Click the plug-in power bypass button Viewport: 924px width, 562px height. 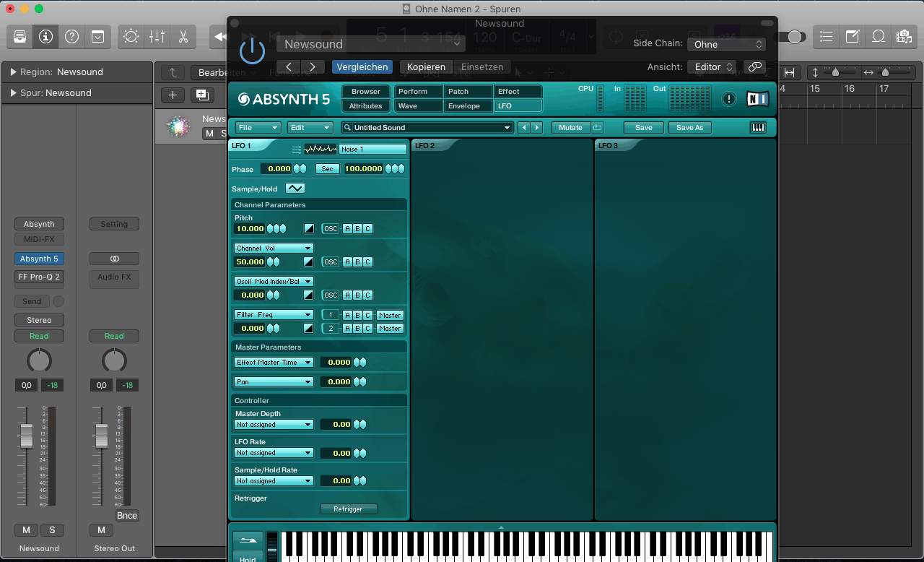252,51
